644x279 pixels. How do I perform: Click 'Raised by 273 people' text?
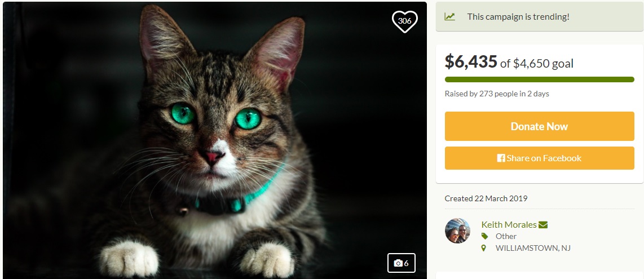496,94
